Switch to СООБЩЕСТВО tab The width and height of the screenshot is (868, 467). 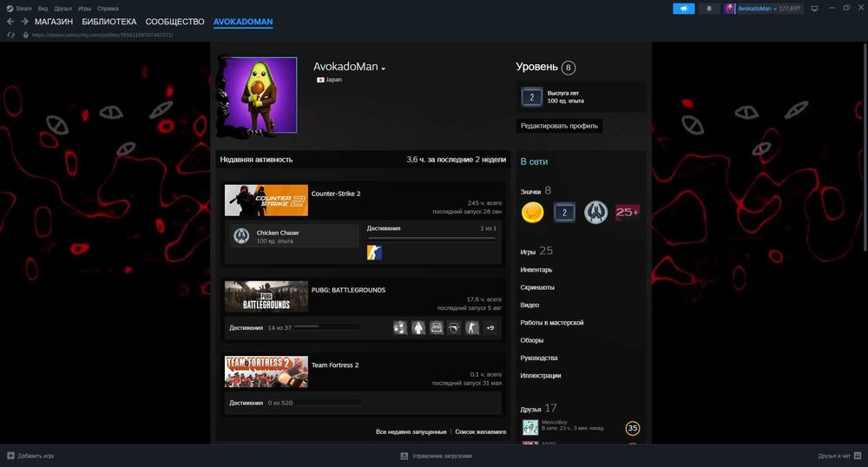pos(175,22)
